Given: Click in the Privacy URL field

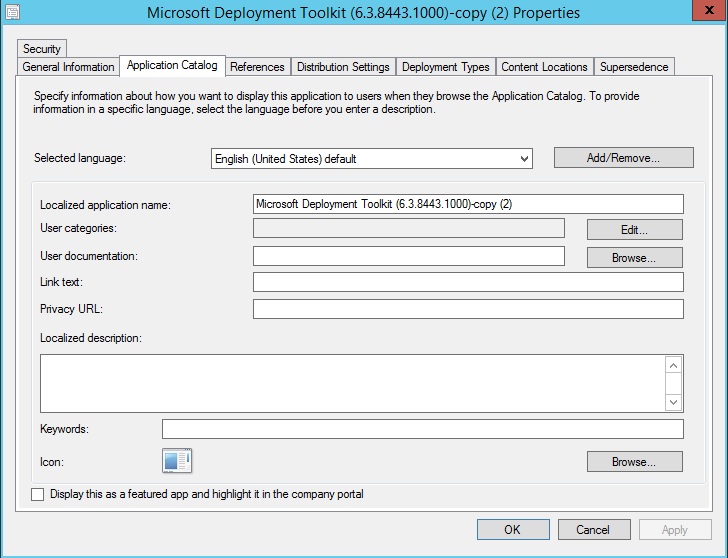Looking at the screenshot, I should (x=468, y=309).
